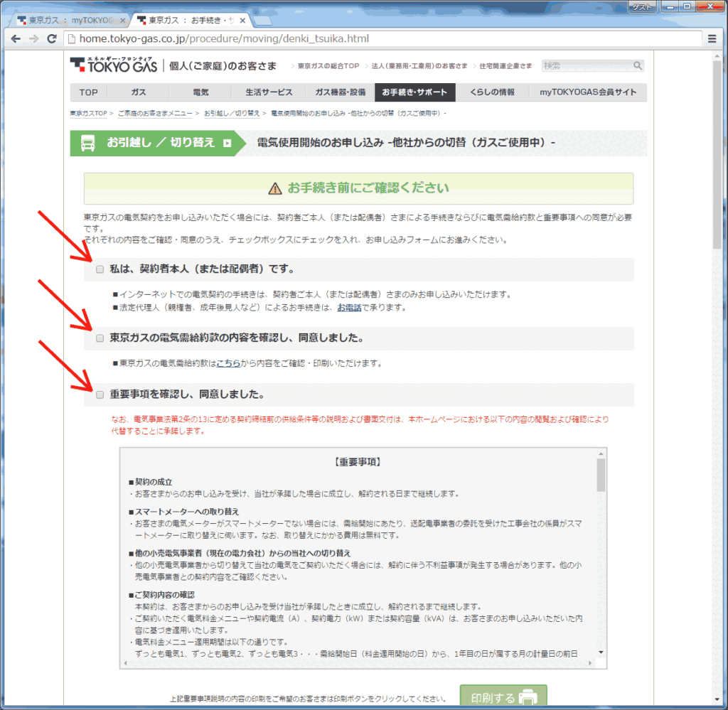
Task: Click 東京ガスTOP breadcrumb link
Action: tap(88, 113)
